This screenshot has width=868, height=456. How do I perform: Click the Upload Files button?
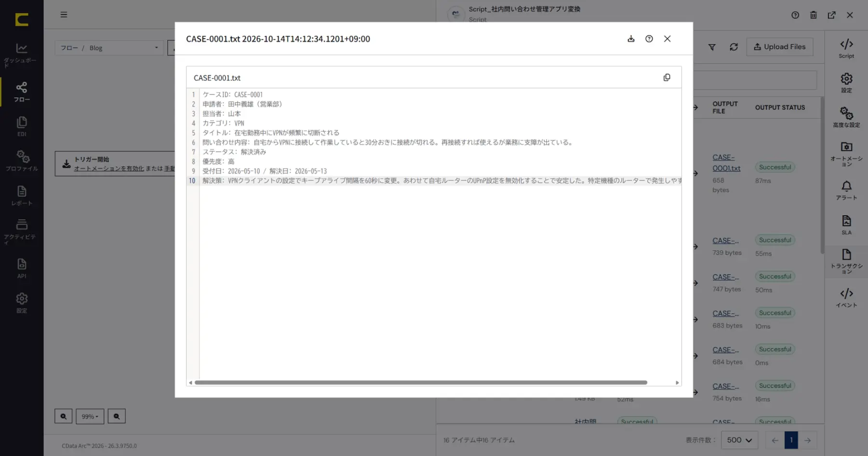pos(779,47)
